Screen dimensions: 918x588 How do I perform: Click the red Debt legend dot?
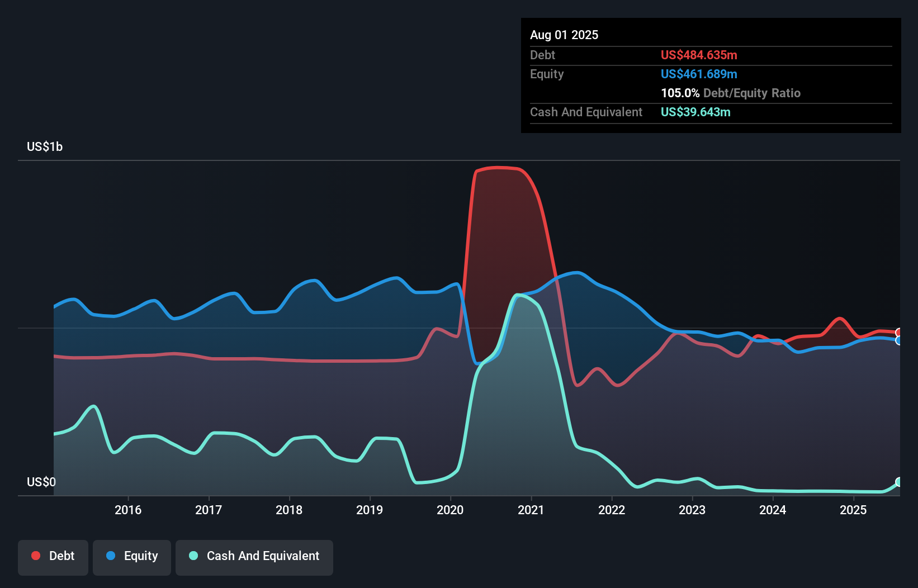(x=35, y=556)
